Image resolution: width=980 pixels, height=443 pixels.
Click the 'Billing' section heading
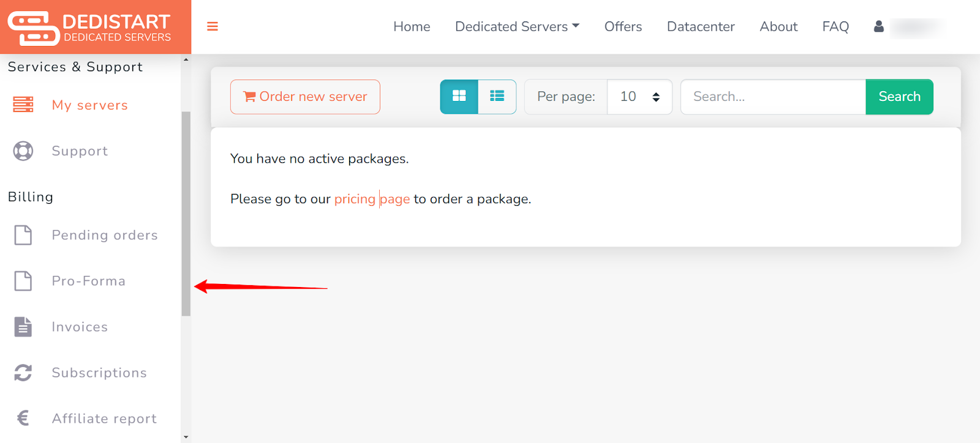click(x=31, y=196)
